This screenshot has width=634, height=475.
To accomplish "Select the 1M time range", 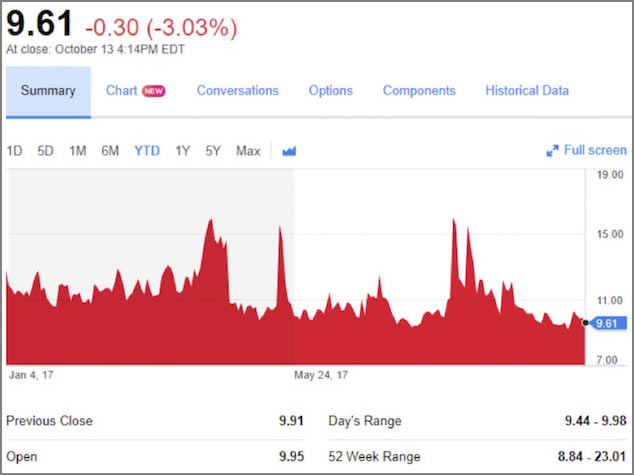I will 77,151.
